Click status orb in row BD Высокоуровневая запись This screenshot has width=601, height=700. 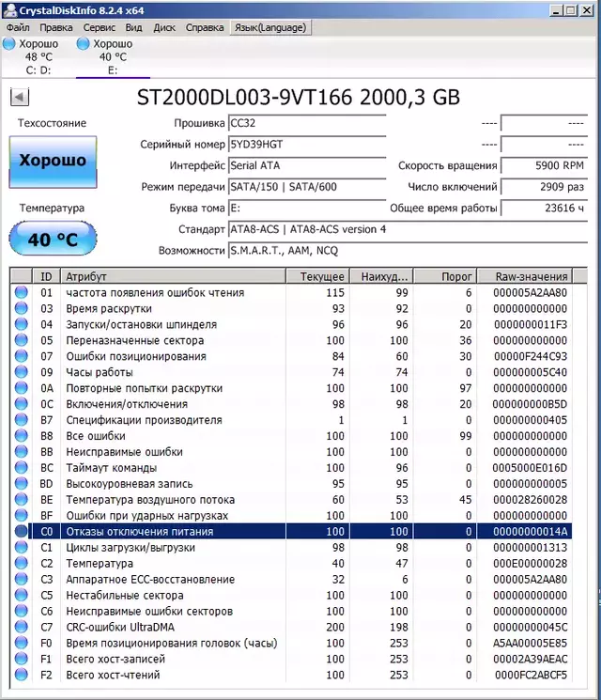(x=21, y=484)
